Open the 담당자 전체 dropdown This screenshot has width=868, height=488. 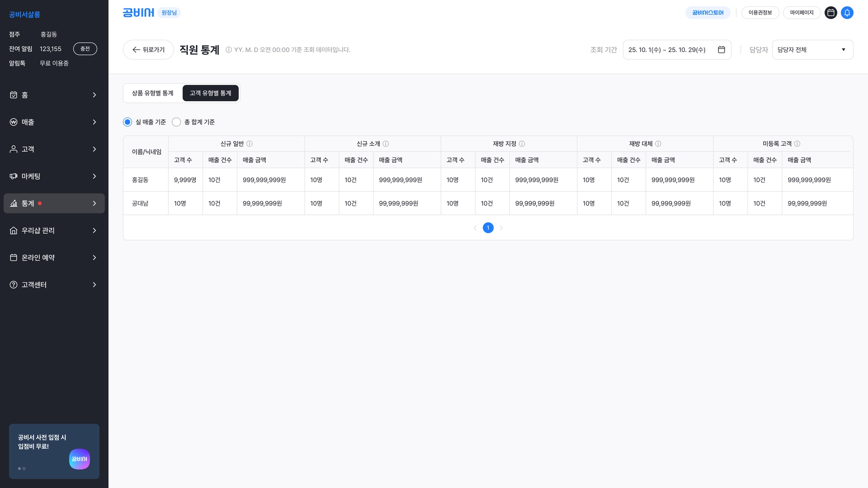pos(812,50)
